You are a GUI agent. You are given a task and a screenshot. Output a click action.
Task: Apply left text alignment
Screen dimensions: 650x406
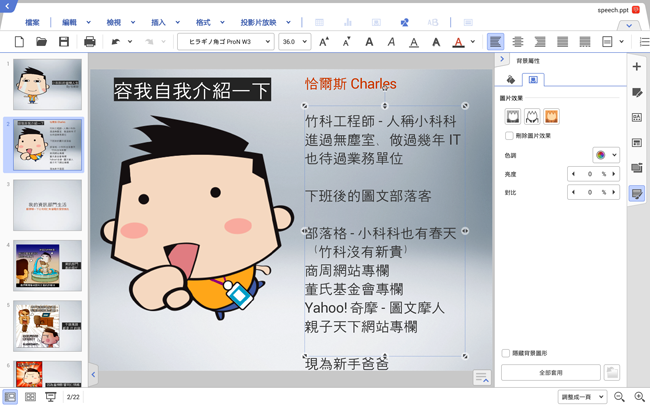496,42
